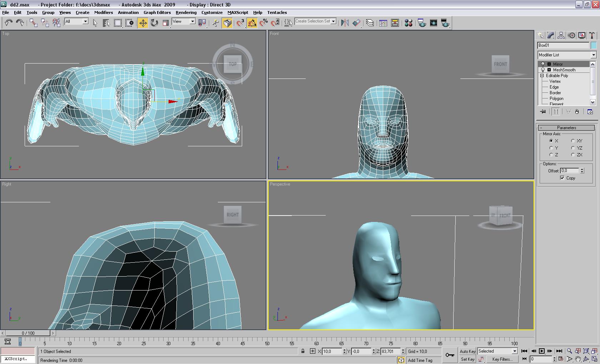
Task: Toggle the MeshSmooth modifier lightbulb
Action: pyautogui.click(x=543, y=70)
